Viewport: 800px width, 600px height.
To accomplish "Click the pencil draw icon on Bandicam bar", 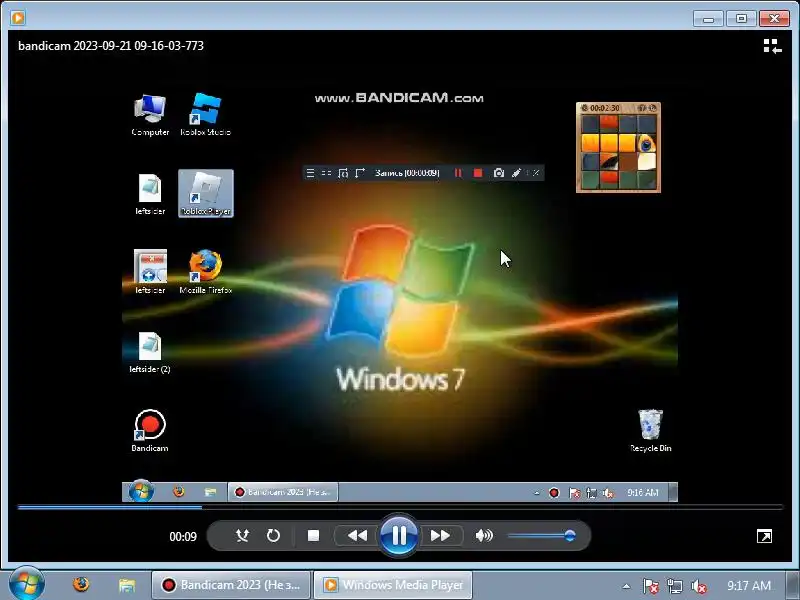I will point(516,173).
